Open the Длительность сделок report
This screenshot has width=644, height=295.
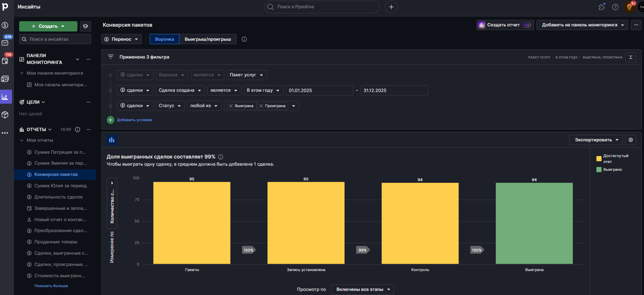point(59,197)
